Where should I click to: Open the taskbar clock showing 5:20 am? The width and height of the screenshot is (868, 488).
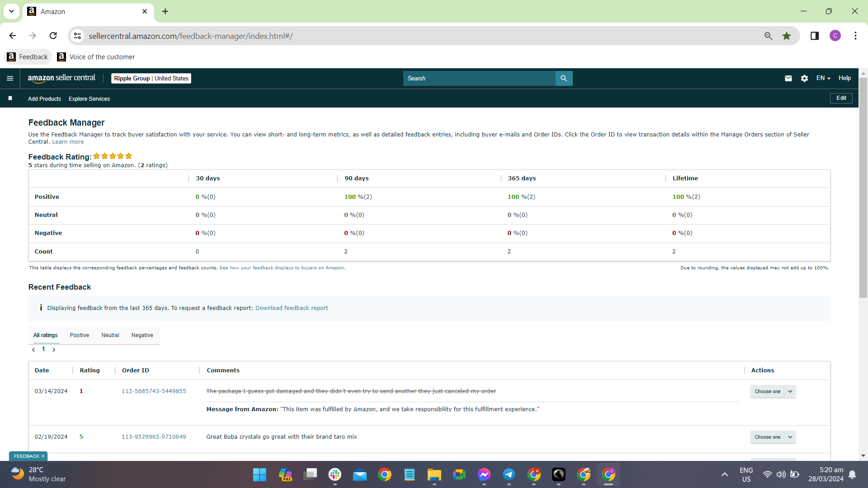tap(826, 474)
